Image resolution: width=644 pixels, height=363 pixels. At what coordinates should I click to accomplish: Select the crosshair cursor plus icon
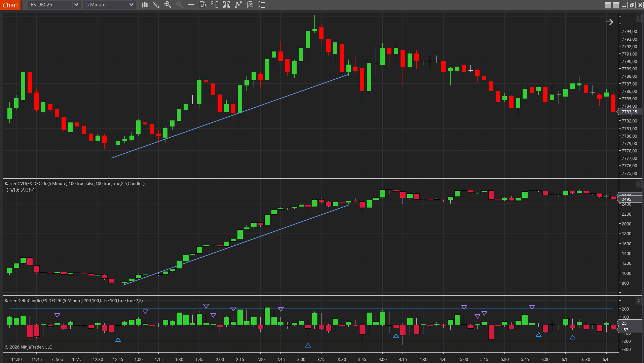tap(191, 5)
